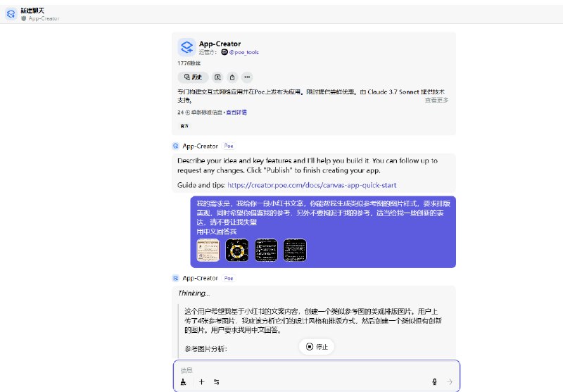Click the App-Creator logo in the top header

(11, 14)
